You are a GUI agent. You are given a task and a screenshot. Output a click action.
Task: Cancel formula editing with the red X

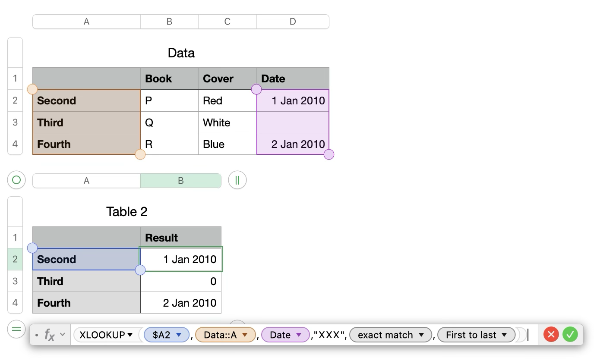(x=551, y=334)
